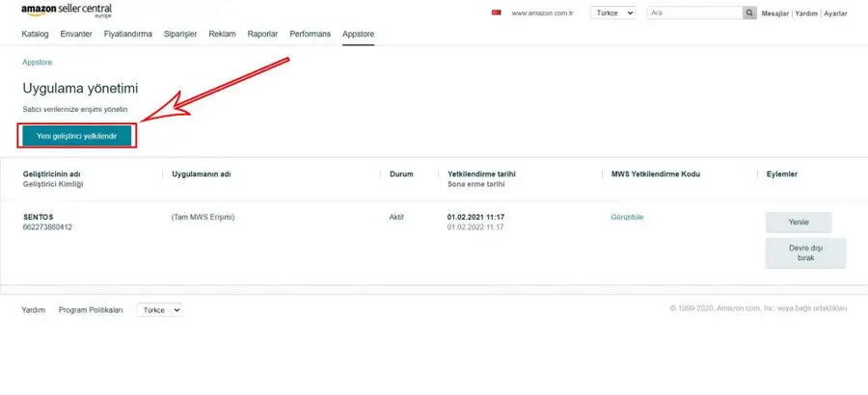Click authorization date 01.02.2021 11:17
The height and width of the screenshot is (395, 868).
point(475,218)
